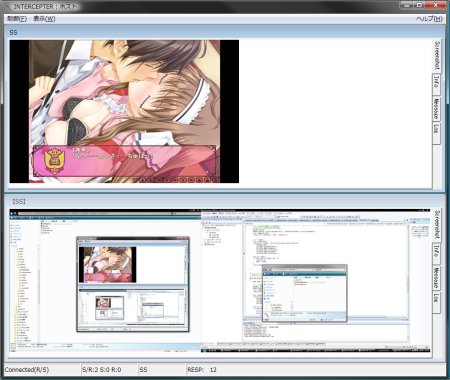This screenshot has width=450, height=380.
Task: Open the 表示(W) menu
Action: pos(44,19)
